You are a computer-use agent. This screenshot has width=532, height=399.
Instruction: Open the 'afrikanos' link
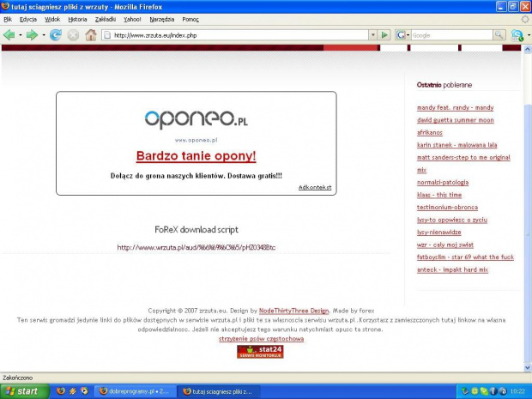click(x=430, y=133)
